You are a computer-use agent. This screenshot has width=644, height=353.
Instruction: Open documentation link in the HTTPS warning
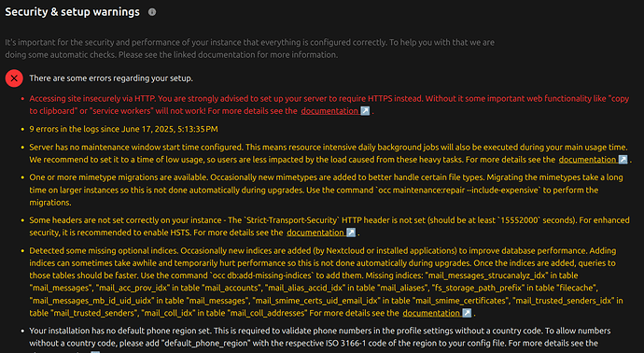[329, 111]
